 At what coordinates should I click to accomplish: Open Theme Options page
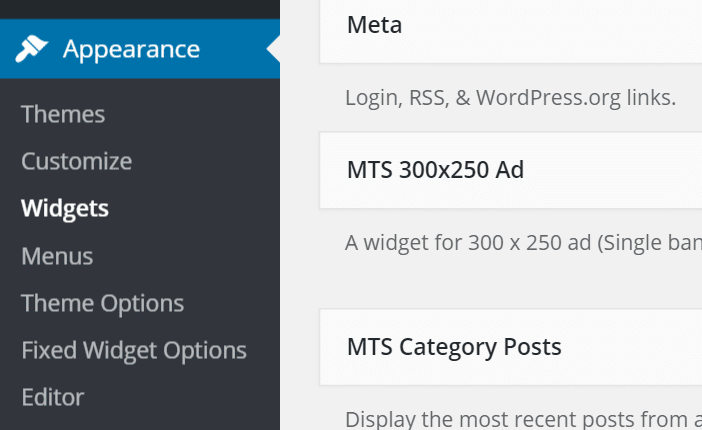tap(103, 304)
